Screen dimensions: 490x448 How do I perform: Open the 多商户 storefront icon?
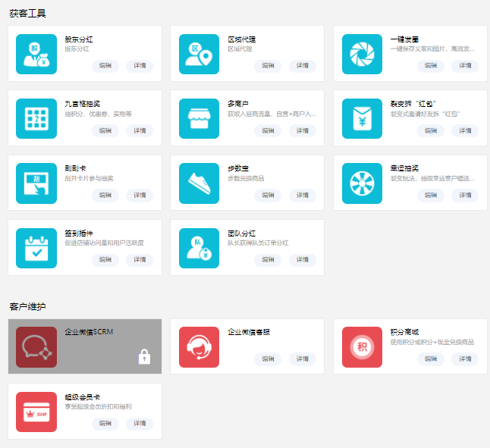(199, 118)
